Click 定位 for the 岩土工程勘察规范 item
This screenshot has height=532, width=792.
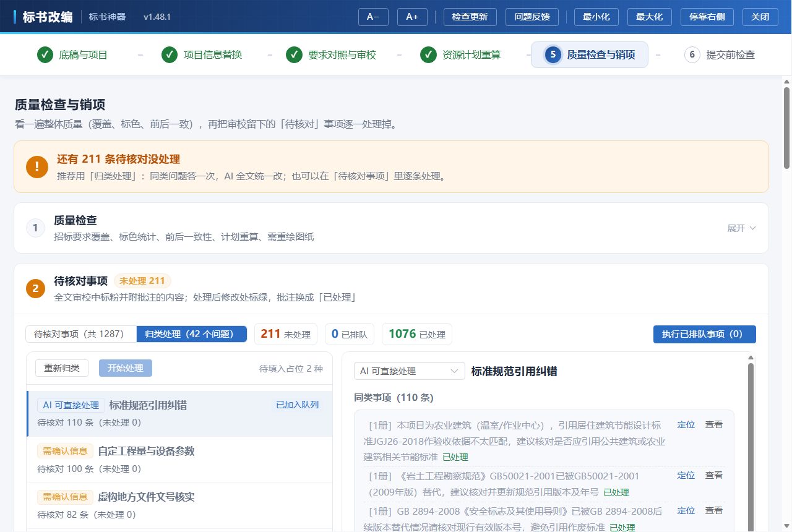click(x=686, y=476)
